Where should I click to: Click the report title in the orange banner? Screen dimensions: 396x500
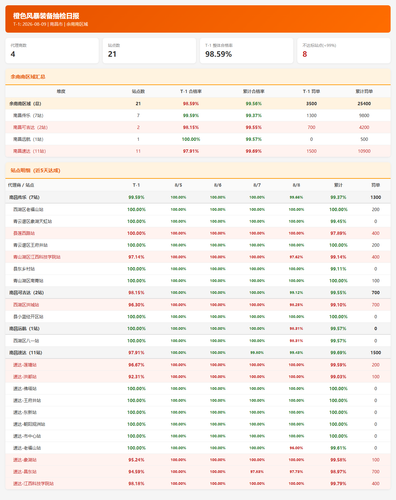[x=46, y=16]
